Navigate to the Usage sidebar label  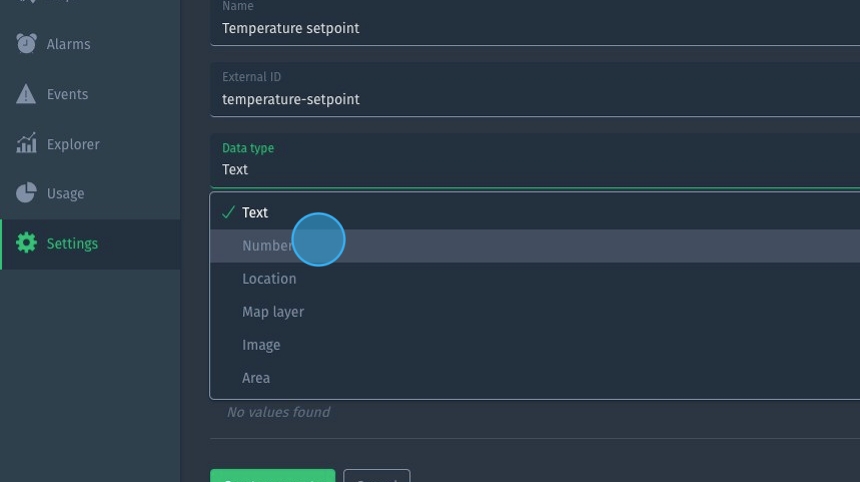(x=65, y=193)
